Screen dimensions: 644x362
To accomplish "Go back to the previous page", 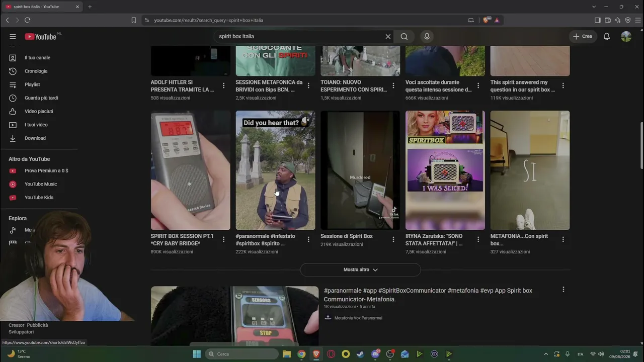I will (7, 20).
